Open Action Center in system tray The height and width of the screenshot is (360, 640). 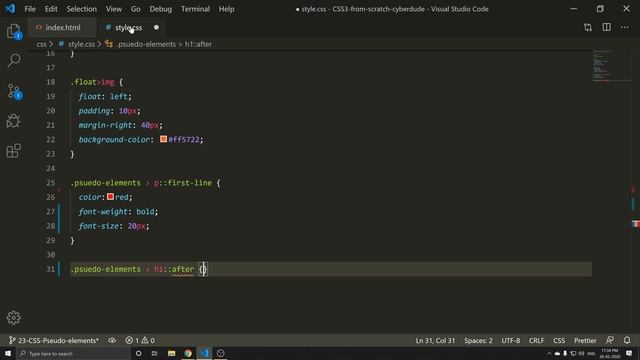(629, 353)
